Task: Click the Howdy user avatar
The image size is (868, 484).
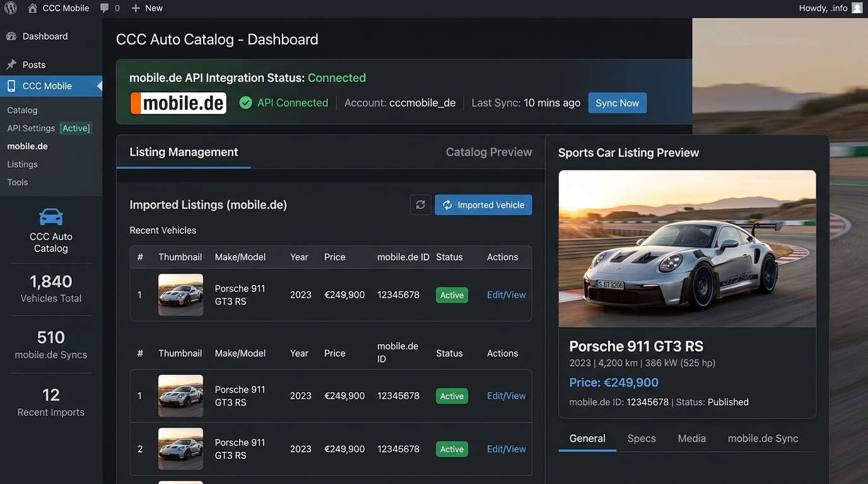Action: (857, 8)
